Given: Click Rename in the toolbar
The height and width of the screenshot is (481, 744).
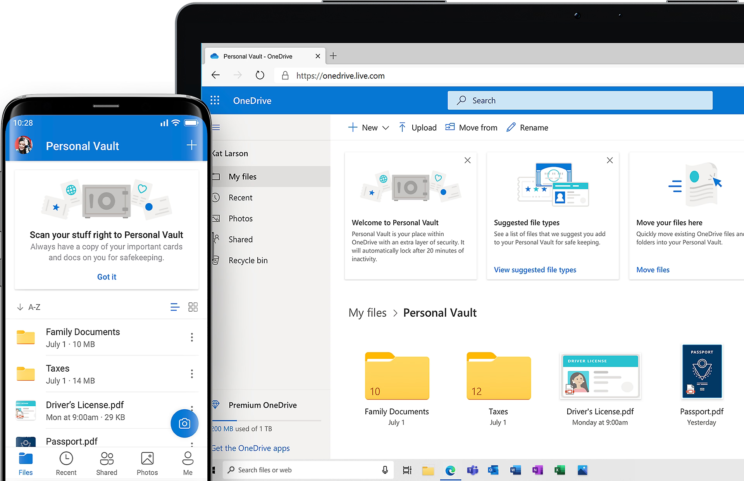Looking at the screenshot, I should 527,128.
